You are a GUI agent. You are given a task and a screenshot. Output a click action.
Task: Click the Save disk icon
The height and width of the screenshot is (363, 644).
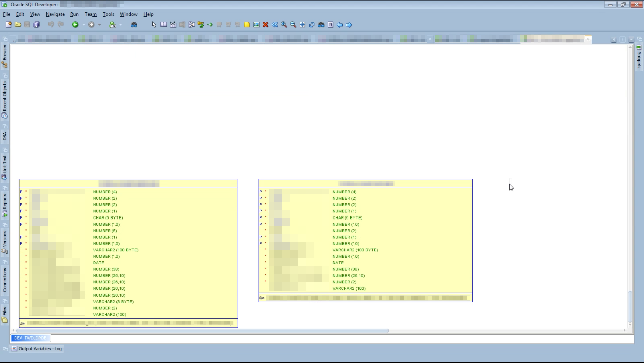point(27,24)
